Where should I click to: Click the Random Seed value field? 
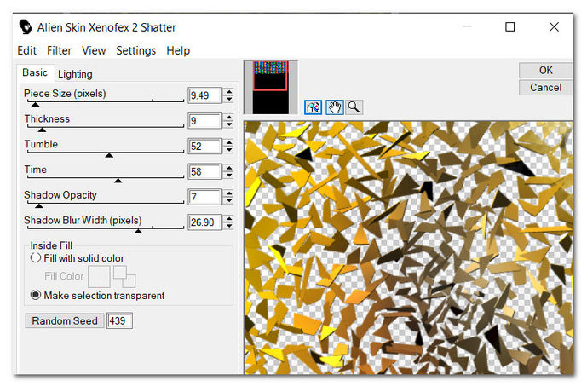119,321
